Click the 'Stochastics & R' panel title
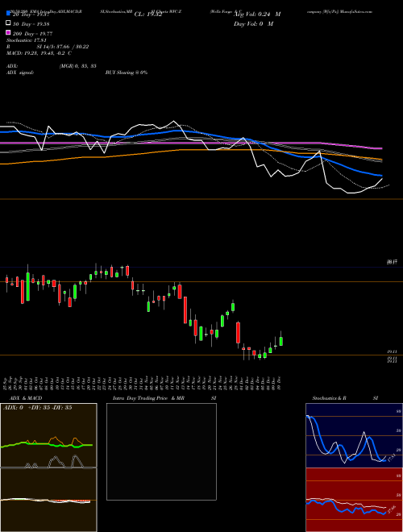The image size is (403, 532). (x=330, y=398)
